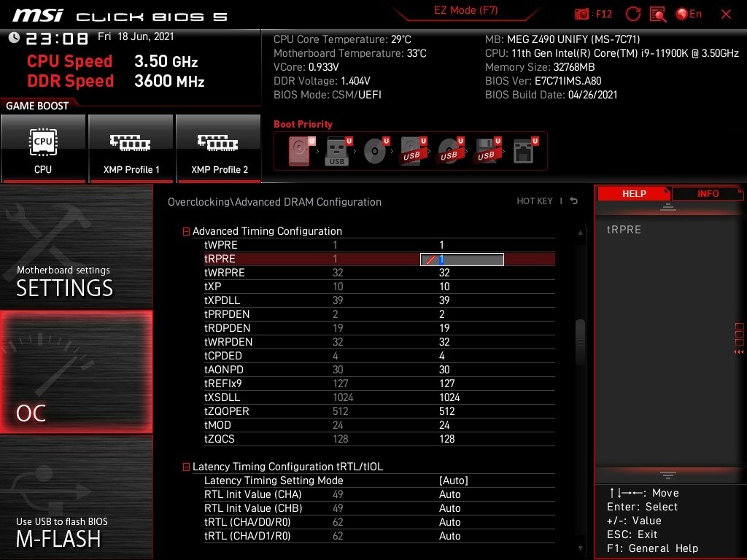Take a screenshot using the camera icon
The height and width of the screenshot is (560, 747).
(x=581, y=14)
